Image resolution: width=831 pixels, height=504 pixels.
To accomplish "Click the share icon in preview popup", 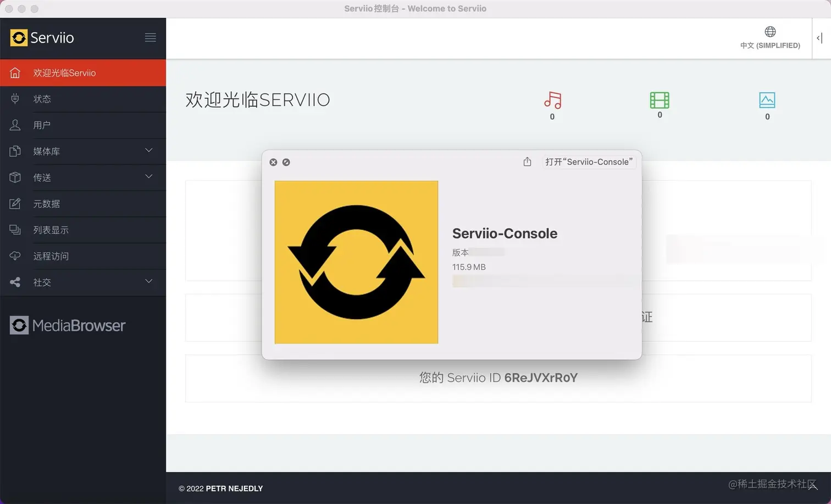I will coord(527,162).
